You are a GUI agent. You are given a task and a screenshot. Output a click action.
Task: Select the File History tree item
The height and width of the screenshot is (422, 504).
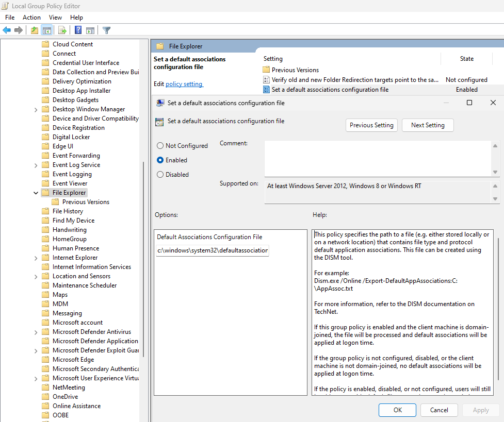pos(68,211)
